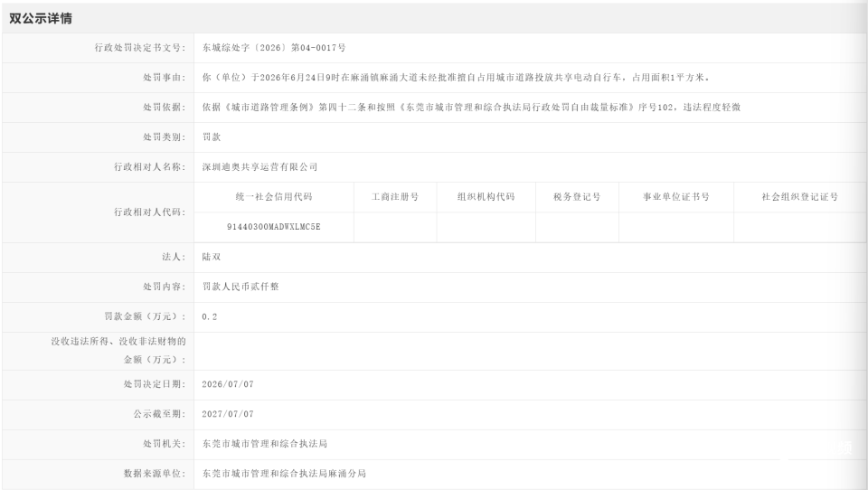The width and height of the screenshot is (868, 490).
Task: Click the 没收违法所得、没收非法财物的金额 label
Action: [118, 351]
